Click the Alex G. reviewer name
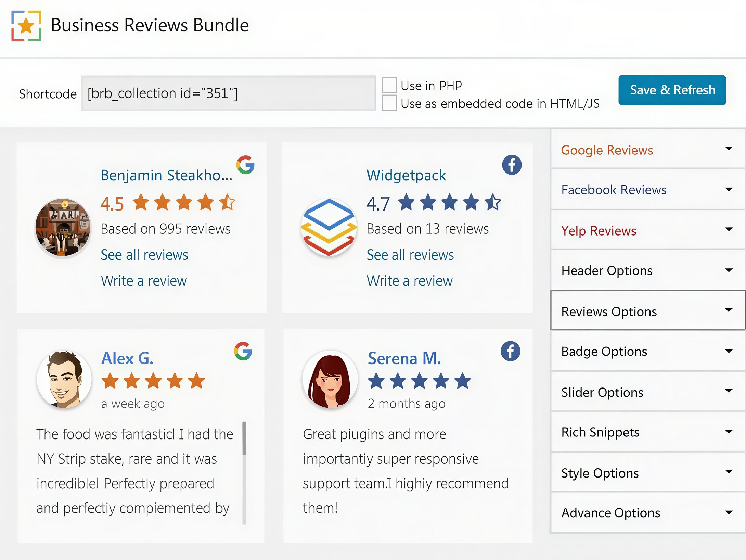 [x=127, y=358]
